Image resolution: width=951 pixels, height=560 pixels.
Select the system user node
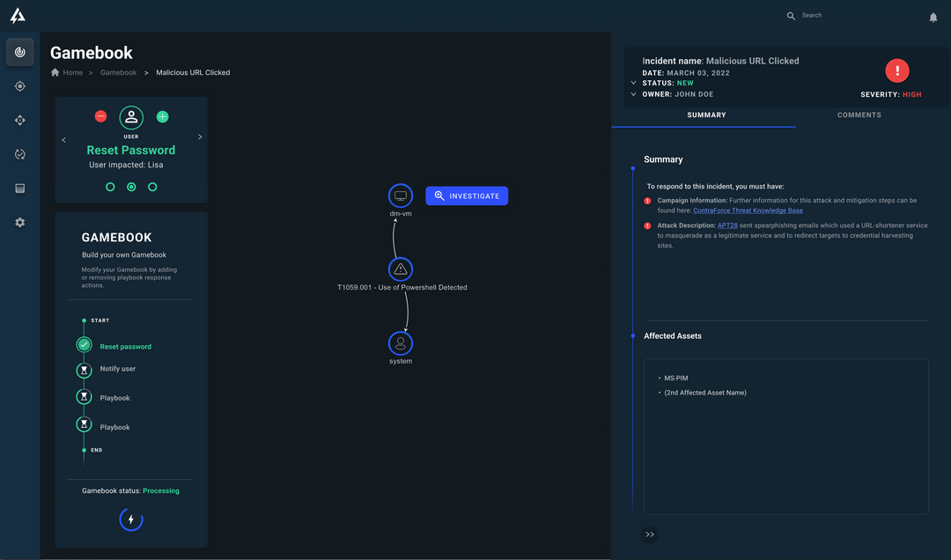[401, 343]
